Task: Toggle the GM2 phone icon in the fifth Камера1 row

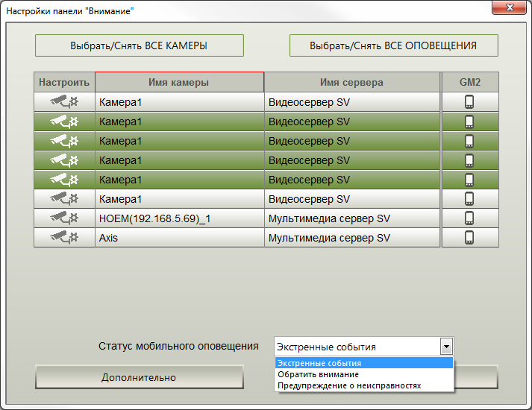Action: pyautogui.click(x=469, y=179)
